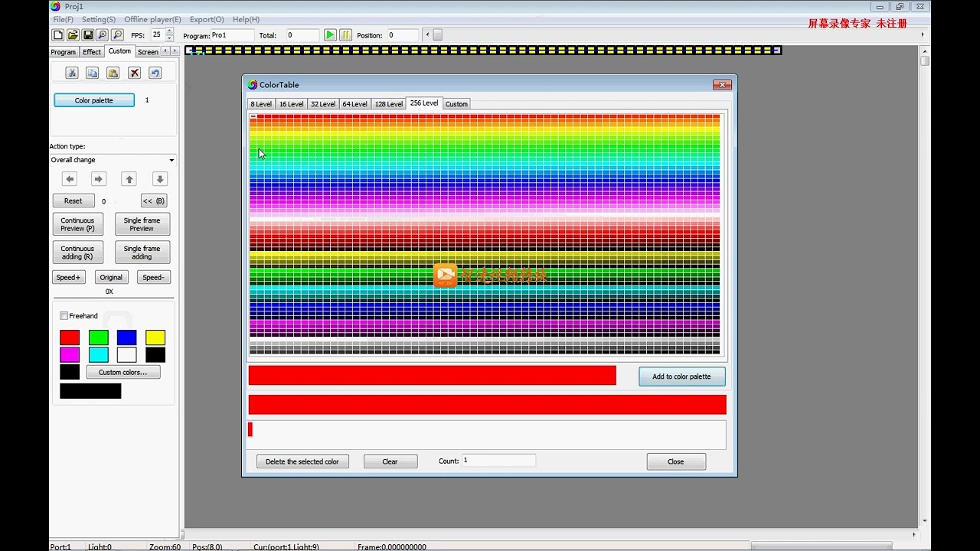Click the Speed- button
The image size is (980, 551).
tap(153, 277)
